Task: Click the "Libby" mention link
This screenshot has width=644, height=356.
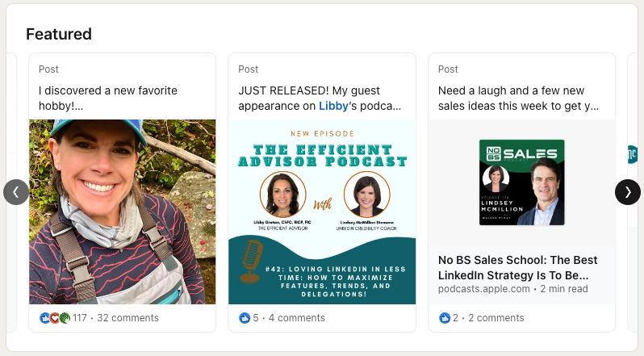Action: coord(333,106)
